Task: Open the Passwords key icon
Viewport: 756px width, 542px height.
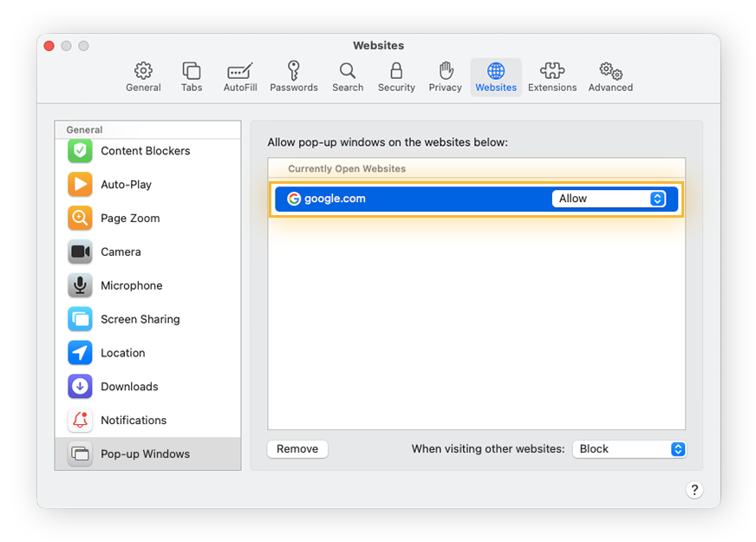Action: point(294,70)
